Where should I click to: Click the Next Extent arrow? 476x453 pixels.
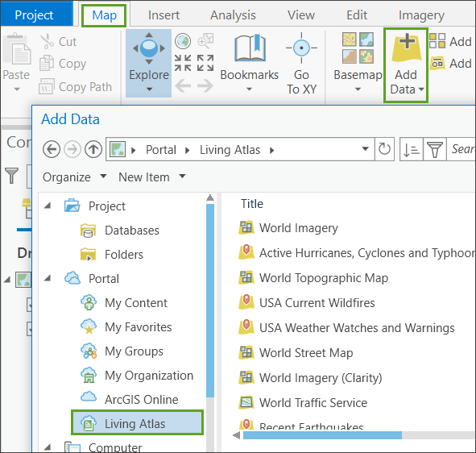pyautogui.click(x=205, y=85)
